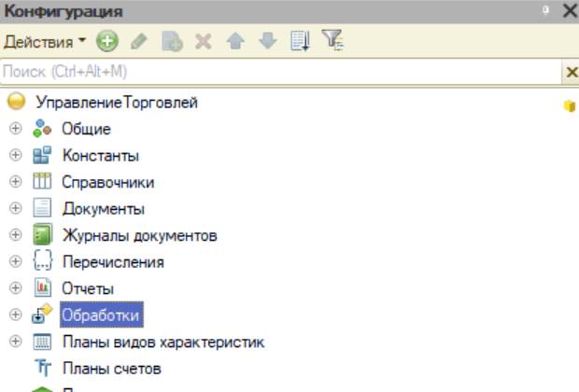Expand the Константы branch
Viewport: 579px width, 392px height.
point(15,155)
